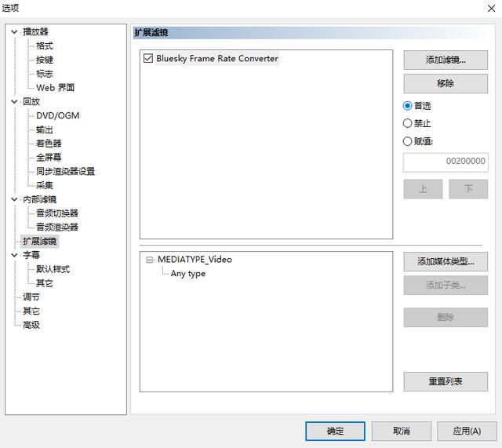The width and height of the screenshot is (502, 448).
Task: Open the 音频渲染器 settings page
Action: point(57,227)
